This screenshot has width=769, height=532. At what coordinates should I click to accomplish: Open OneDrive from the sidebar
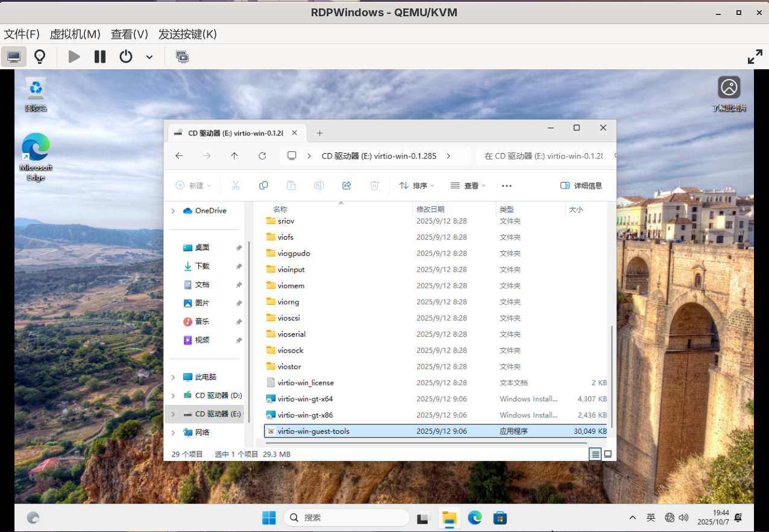pyautogui.click(x=210, y=210)
